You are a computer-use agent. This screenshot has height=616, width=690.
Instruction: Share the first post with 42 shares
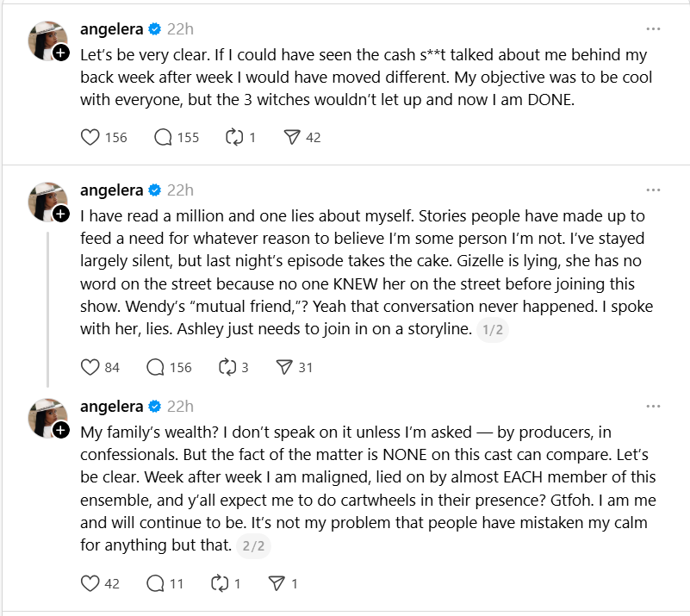coord(292,137)
